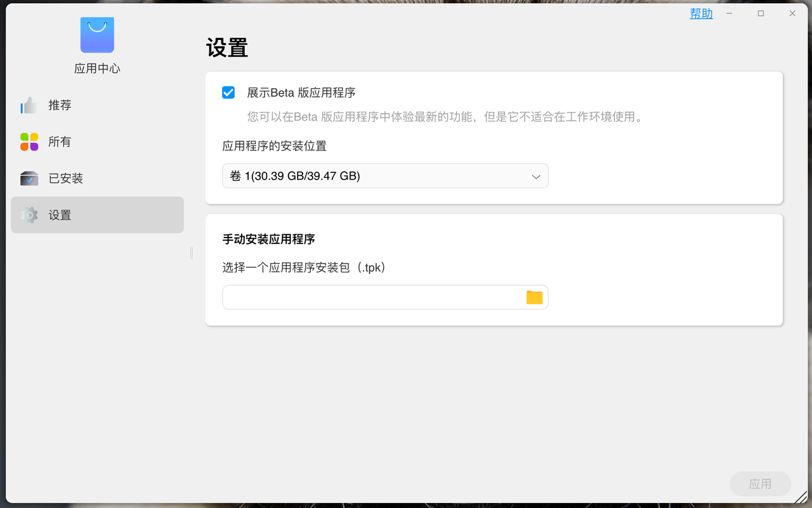
Task: Uncheck the 展示Beta 版应用程序 checkbox
Action: (228, 93)
